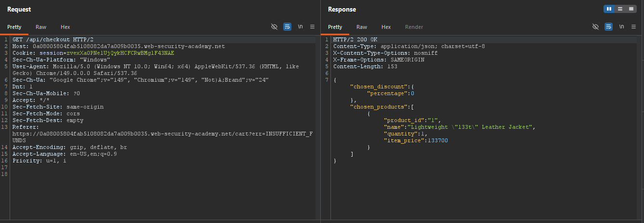This screenshot has width=644, height=223.
Task: Click the Sec-Ch-Ua-Platform "Windows" header
Action: pos(61,60)
